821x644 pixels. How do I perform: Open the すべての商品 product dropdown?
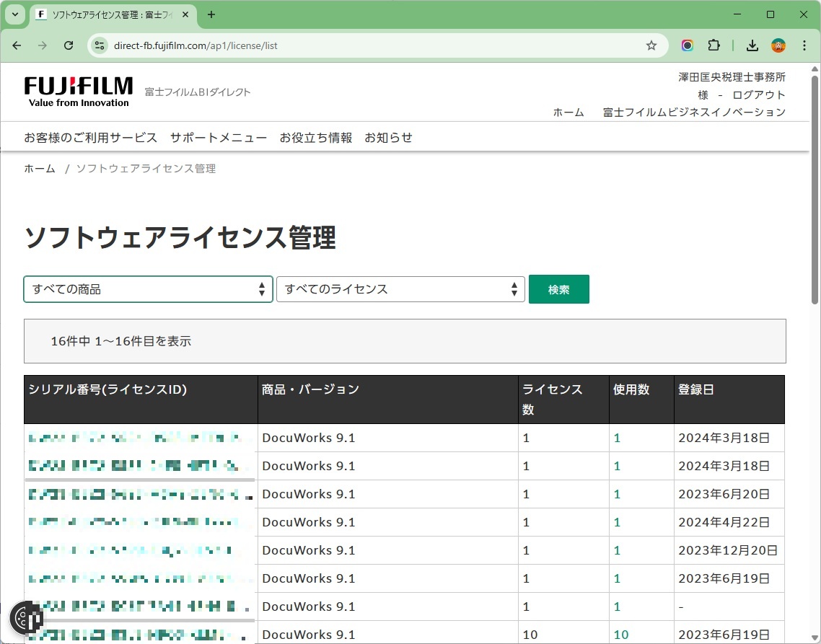click(x=148, y=288)
